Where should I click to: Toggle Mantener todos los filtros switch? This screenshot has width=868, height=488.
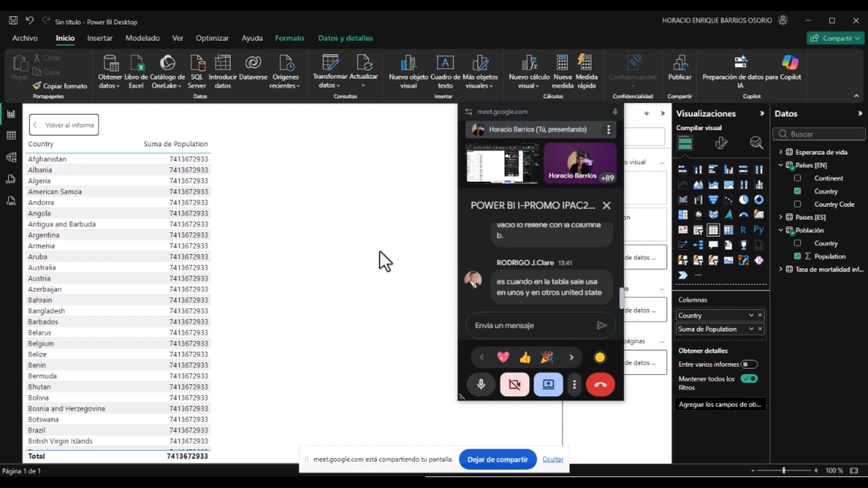coord(749,379)
